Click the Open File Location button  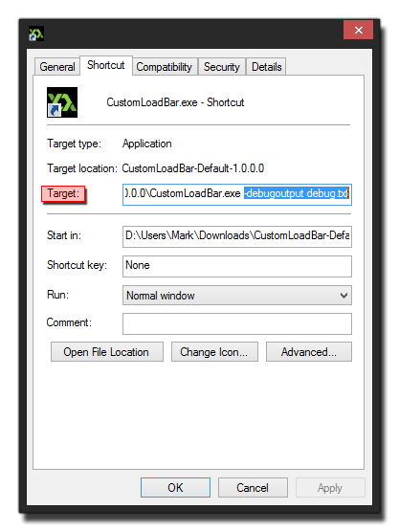coord(107,352)
